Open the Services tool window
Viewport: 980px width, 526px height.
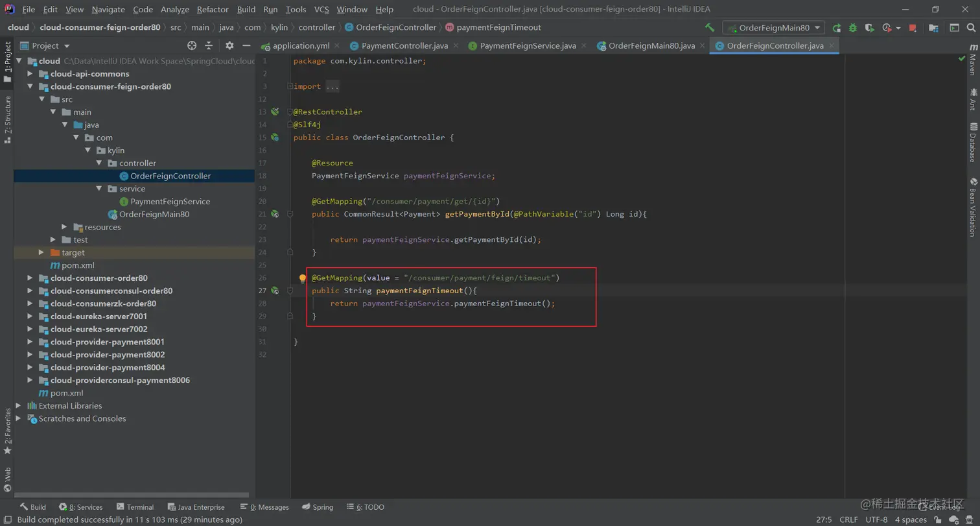[81, 507]
